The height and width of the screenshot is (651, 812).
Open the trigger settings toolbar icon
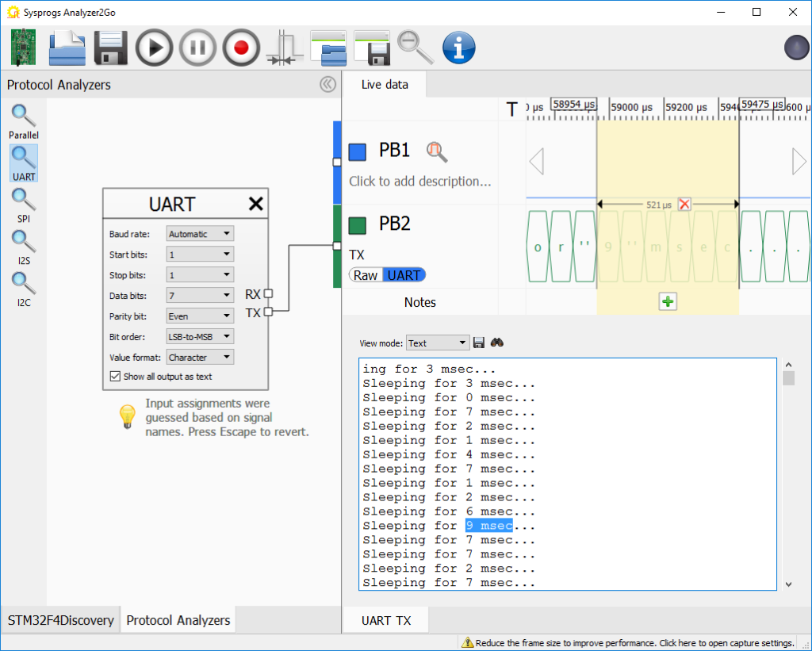(284, 48)
